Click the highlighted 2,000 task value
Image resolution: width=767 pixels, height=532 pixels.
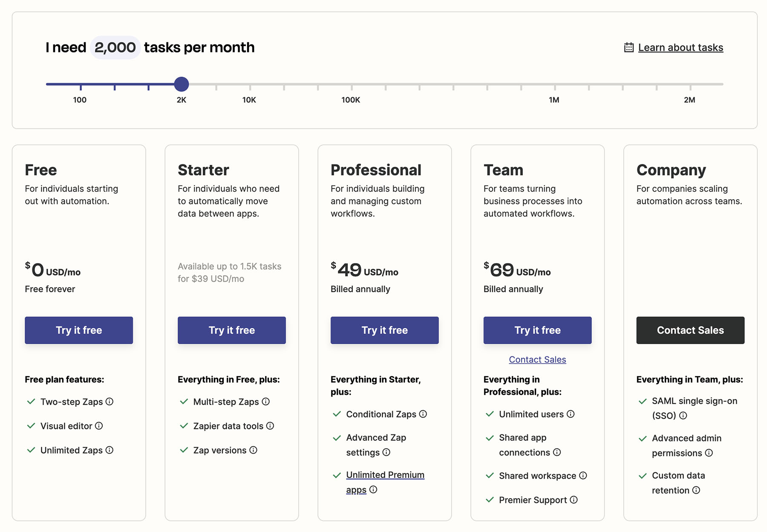point(115,47)
